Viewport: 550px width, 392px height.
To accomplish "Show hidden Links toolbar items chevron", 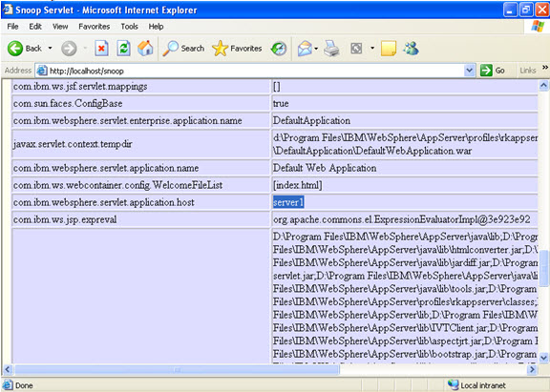I will coord(544,68).
